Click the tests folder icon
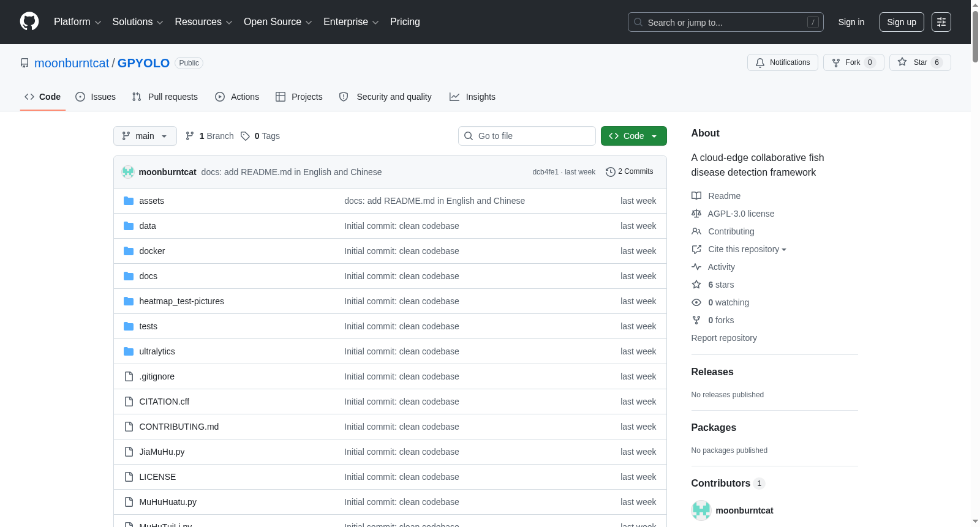980x527 pixels. click(x=129, y=326)
